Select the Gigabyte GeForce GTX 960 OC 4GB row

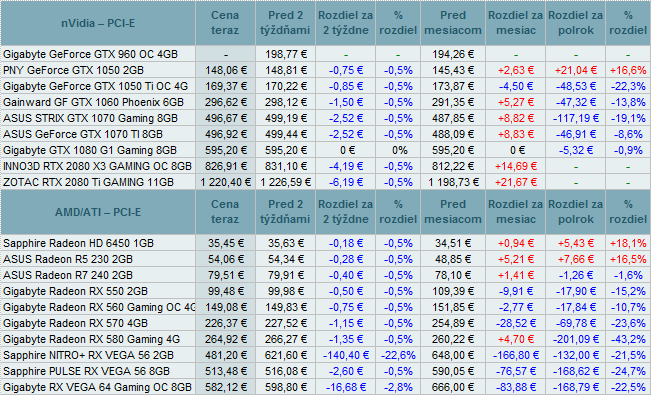click(x=326, y=54)
